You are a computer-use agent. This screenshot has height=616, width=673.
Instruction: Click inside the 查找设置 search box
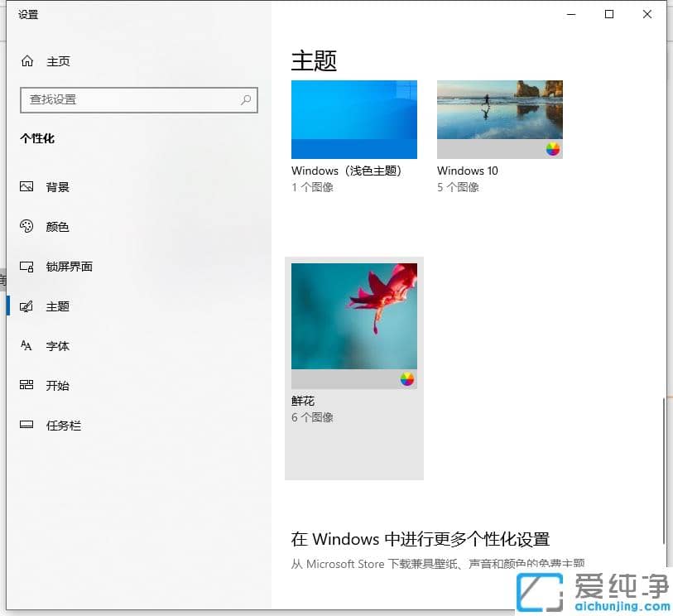(132, 99)
